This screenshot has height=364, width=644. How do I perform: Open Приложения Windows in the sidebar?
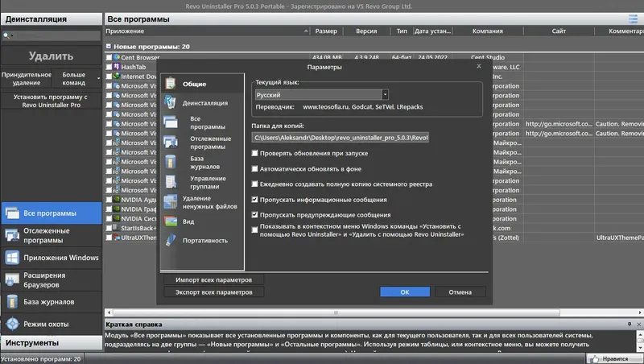point(51,258)
